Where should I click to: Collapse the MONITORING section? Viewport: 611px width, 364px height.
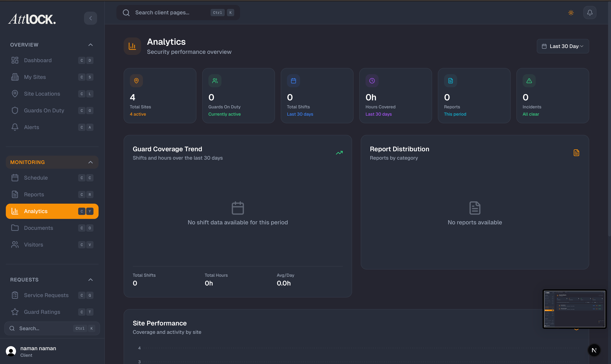[90, 162]
